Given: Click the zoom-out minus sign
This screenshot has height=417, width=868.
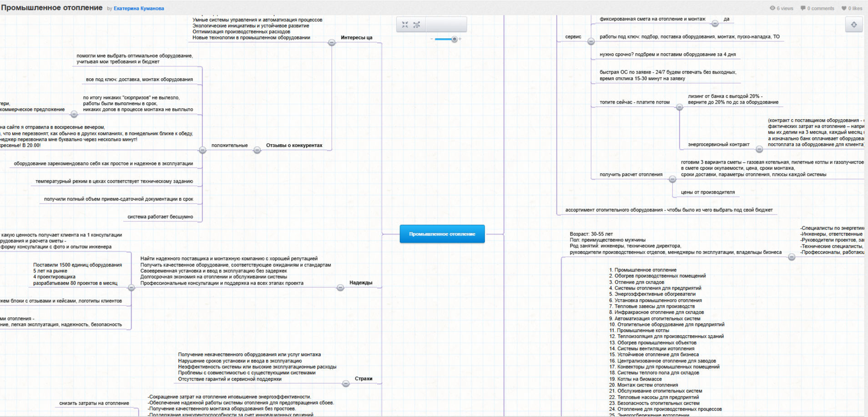Looking at the screenshot, I should (x=432, y=39).
